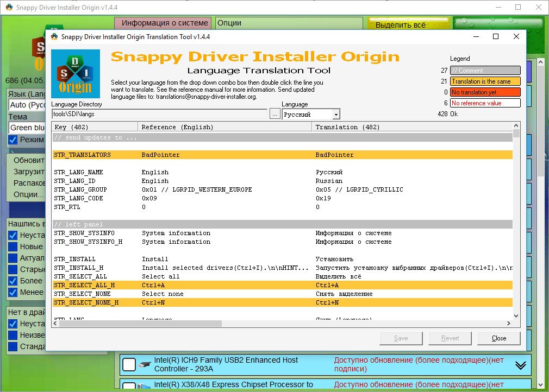Click the "// send updates to ..." comment row
Screen dimensions: 549x392
point(283,138)
